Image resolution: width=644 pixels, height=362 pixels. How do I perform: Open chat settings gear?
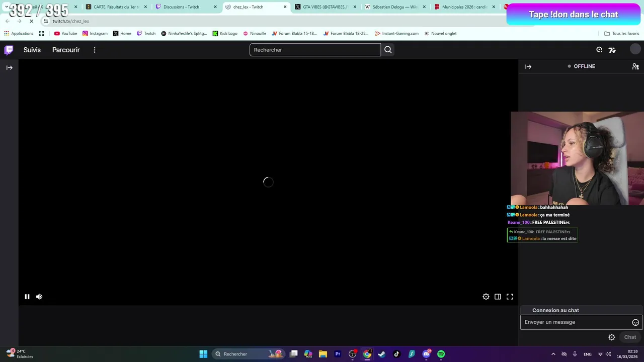point(612,337)
